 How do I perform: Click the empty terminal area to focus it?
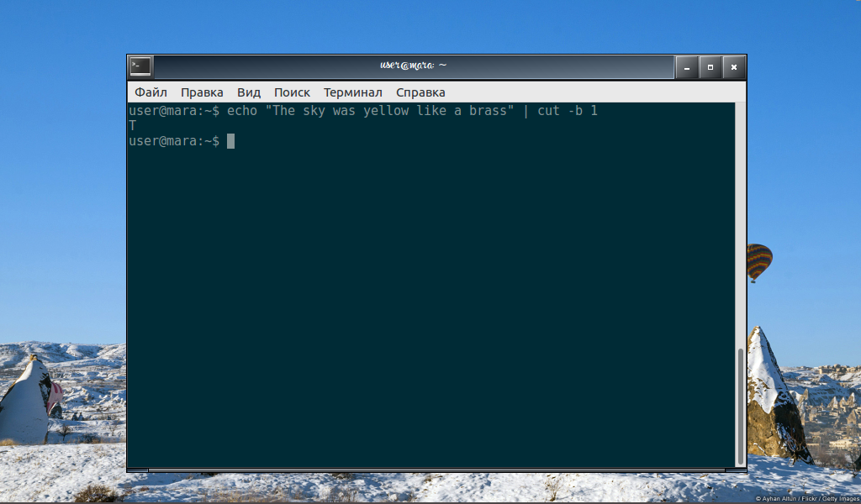(420, 294)
